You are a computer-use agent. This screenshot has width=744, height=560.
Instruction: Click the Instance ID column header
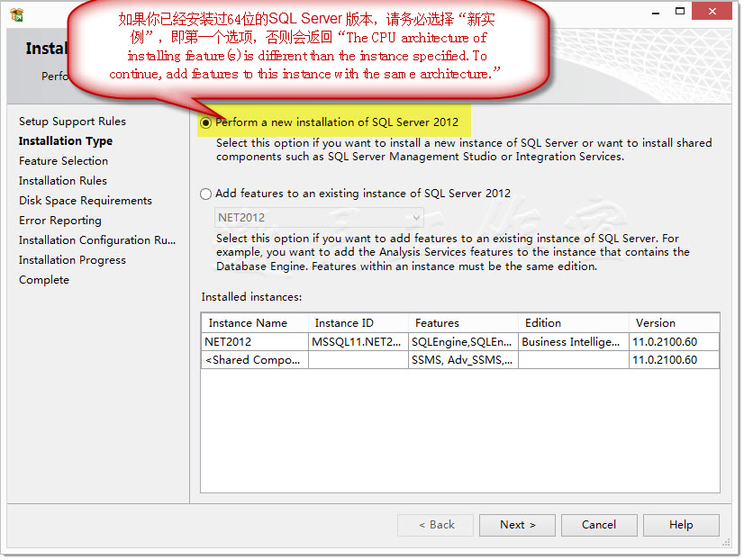[358, 323]
